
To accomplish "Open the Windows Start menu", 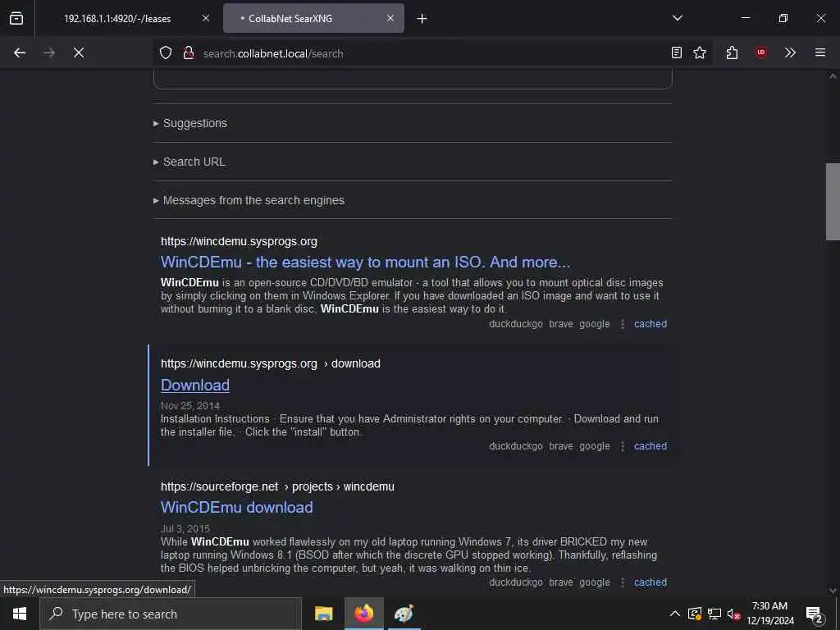I will tap(20, 614).
